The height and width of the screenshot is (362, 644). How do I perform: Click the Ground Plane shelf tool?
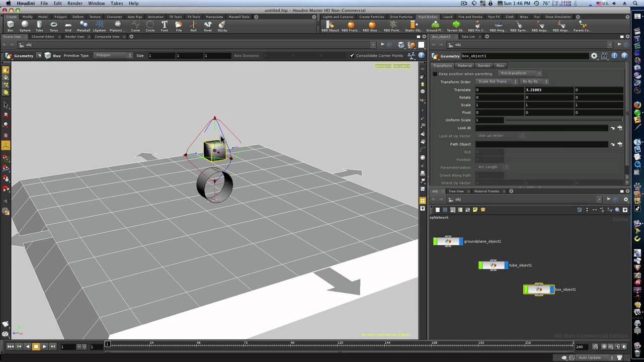[x=435, y=26]
